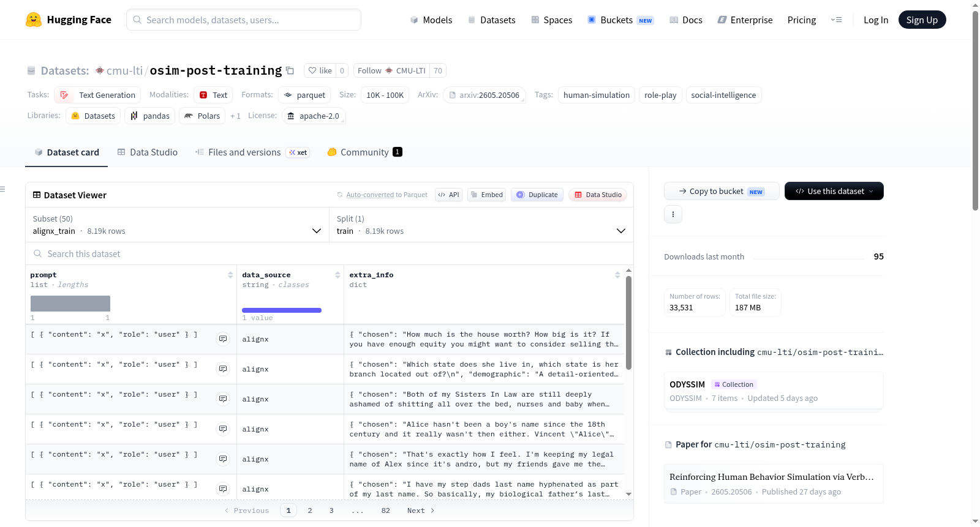Open the Reinforcing Human Behavior Simulation paper
The width and height of the screenshot is (980, 527).
pyautogui.click(x=774, y=484)
